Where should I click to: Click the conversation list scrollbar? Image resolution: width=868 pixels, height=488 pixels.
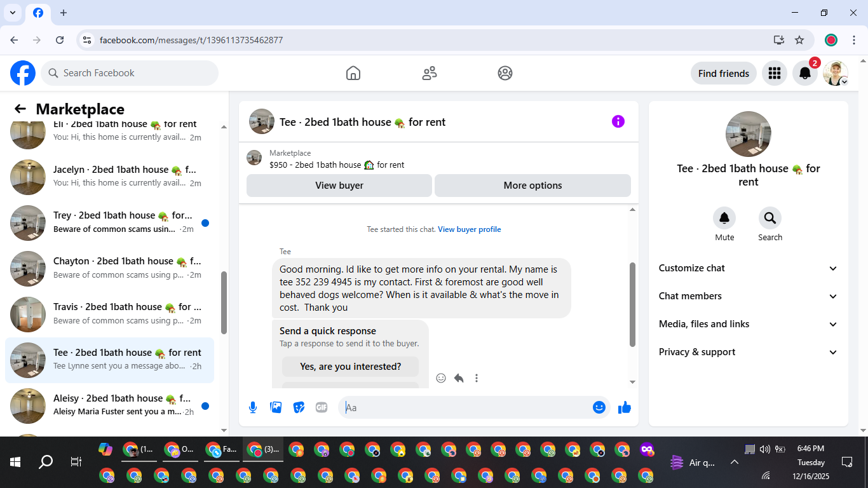pos(224,302)
